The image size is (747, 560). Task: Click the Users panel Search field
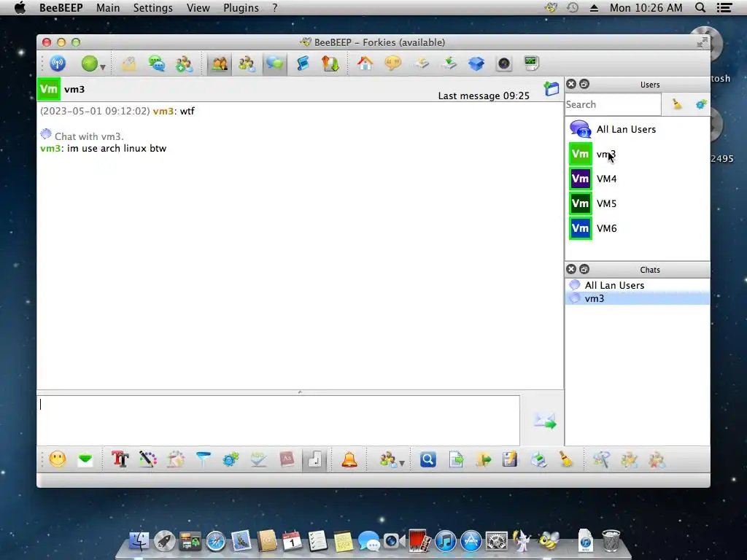613,104
